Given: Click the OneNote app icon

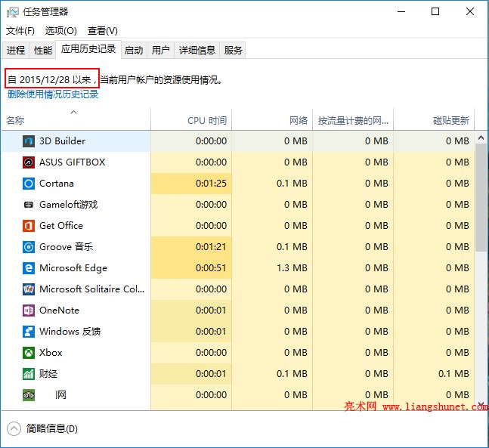Looking at the screenshot, I should tap(29, 311).
